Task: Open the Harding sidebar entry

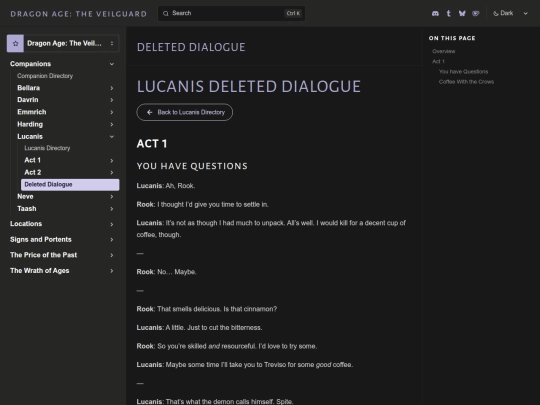Action: 30,124
